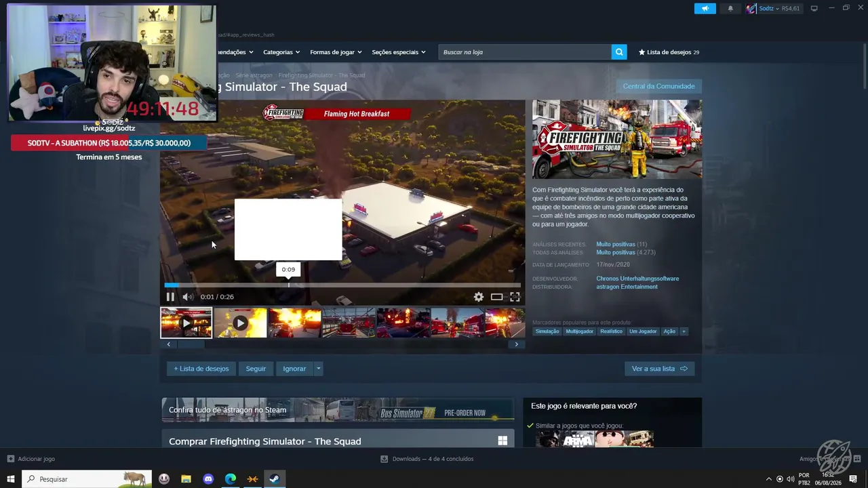Open all reviews Muito positivas link
Image resolution: width=868 pixels, height=488 pixels.
pyautogui.click(x=616, y=253)
